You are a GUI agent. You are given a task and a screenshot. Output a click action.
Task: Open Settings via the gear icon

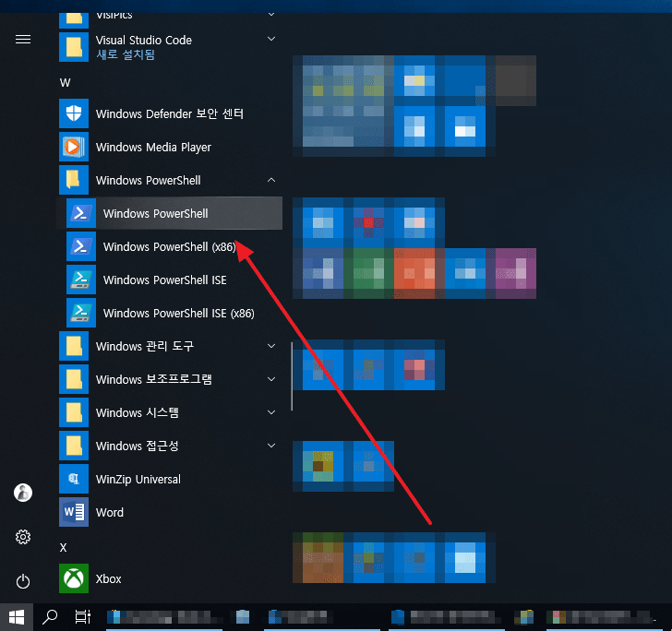point(23,537)
